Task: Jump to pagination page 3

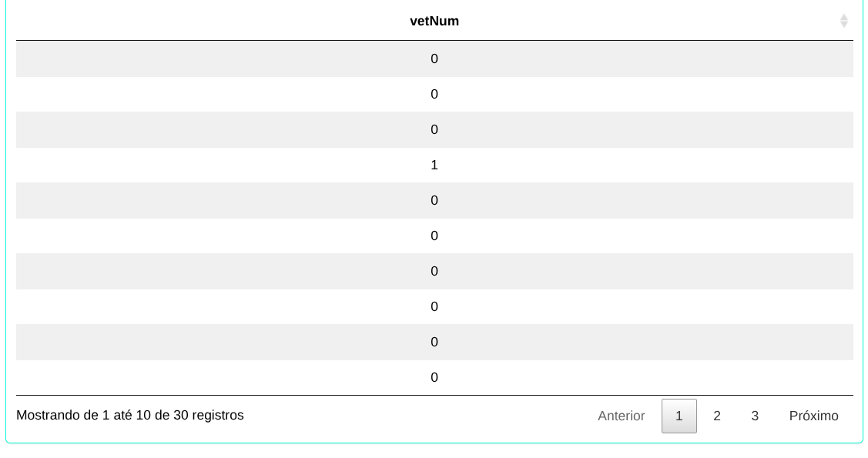Action: pos(755,416)
